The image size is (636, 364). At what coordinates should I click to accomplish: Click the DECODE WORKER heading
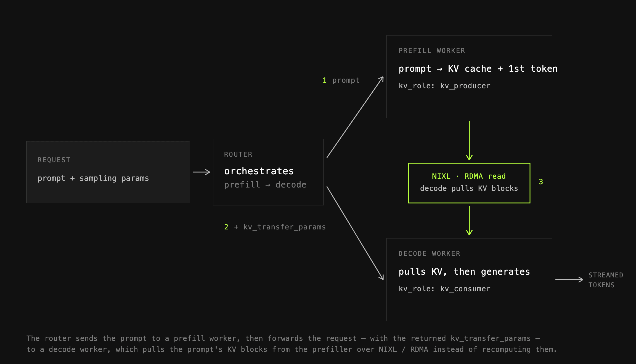point(430,254)
